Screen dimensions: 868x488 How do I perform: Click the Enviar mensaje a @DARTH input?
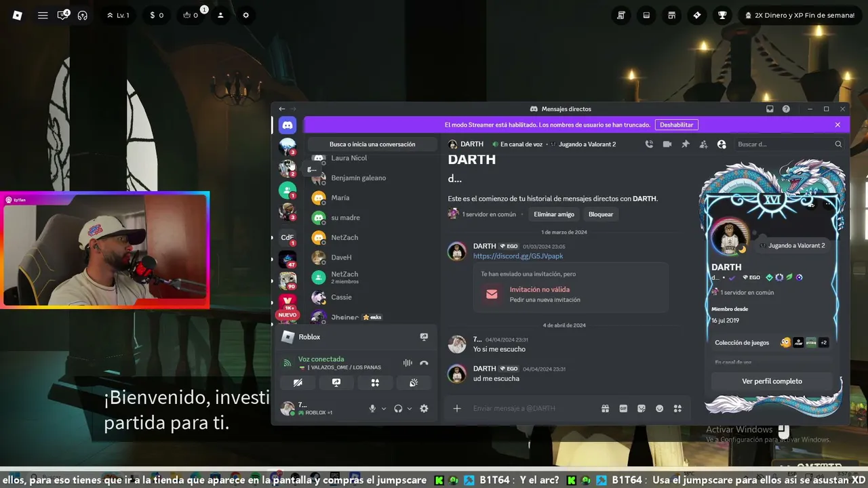tap(533, 409)
